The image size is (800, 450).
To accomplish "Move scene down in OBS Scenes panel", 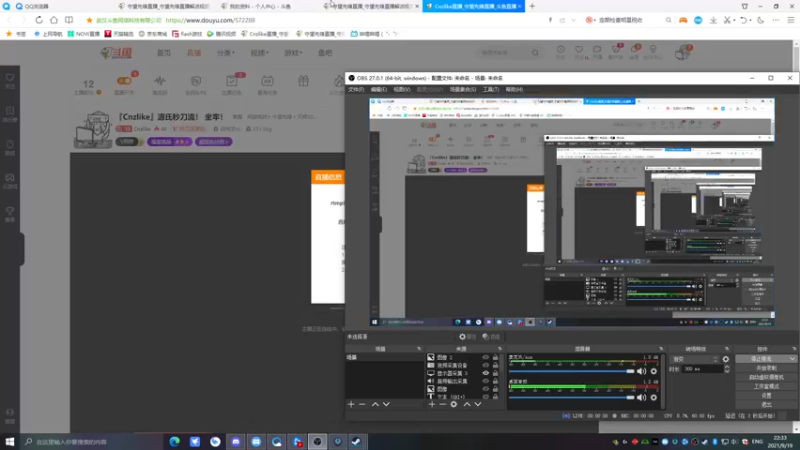I will [x=386, y=404].
